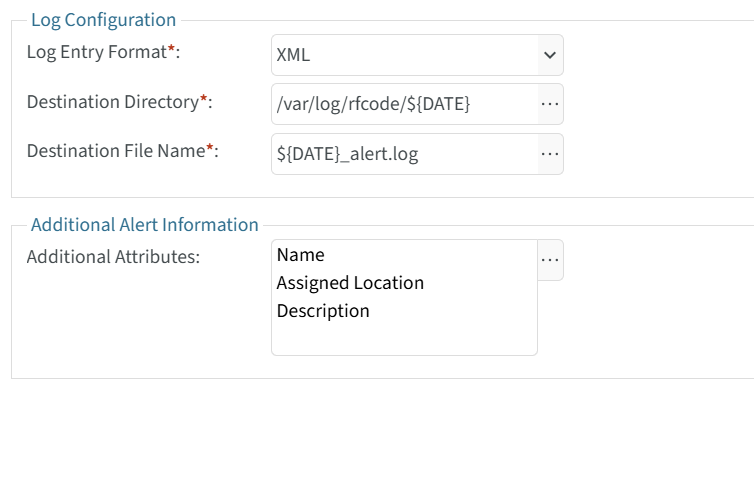Click the asterisk beside Destination File Name
Viewport: 754px width, 493px height.
[210, 149]
